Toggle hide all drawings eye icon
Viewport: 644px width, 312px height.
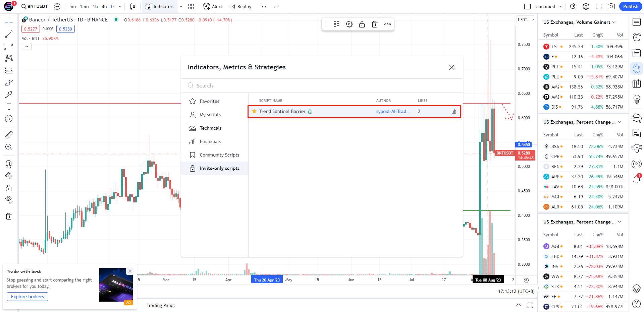(9, 200)
